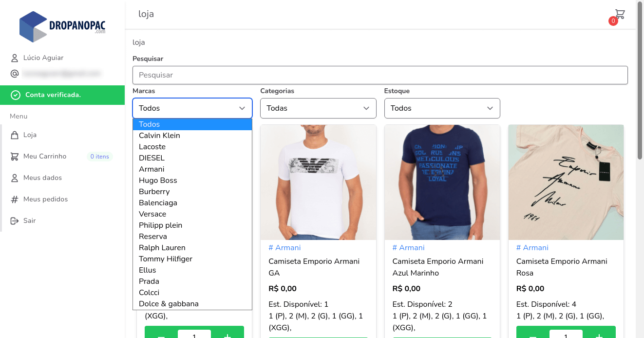Click the # Armani tag above Camiseta GA
This screenshot has height=338, width=644.
pyautogui.click(x=284, y=248)
